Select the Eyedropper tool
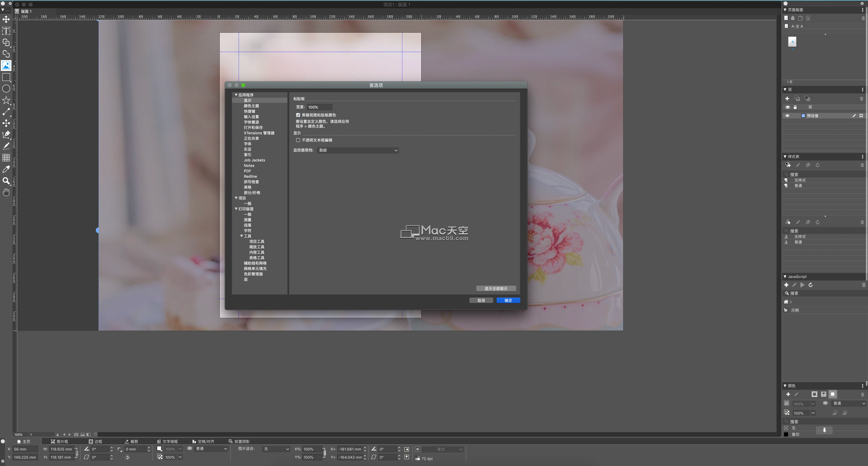The width and height of the screenshot is (868, 466). point(6,169)
